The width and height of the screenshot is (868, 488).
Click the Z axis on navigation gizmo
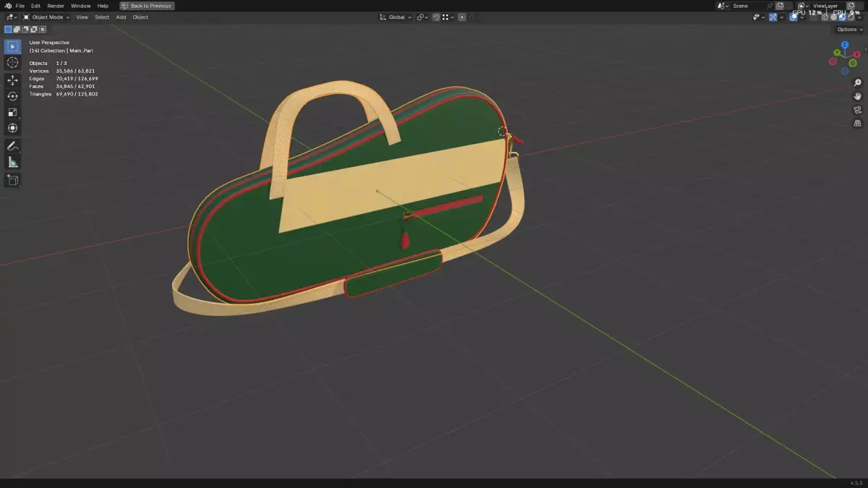[845, 45]
